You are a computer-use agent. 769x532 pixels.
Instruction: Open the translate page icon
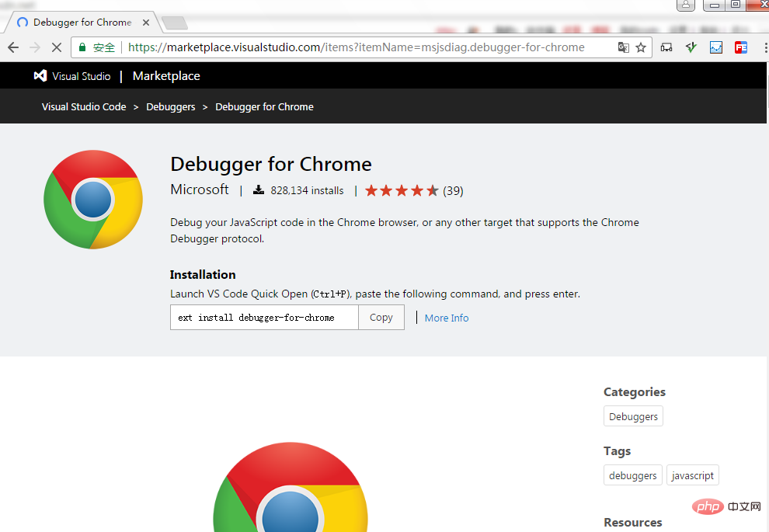coord(623,47)
